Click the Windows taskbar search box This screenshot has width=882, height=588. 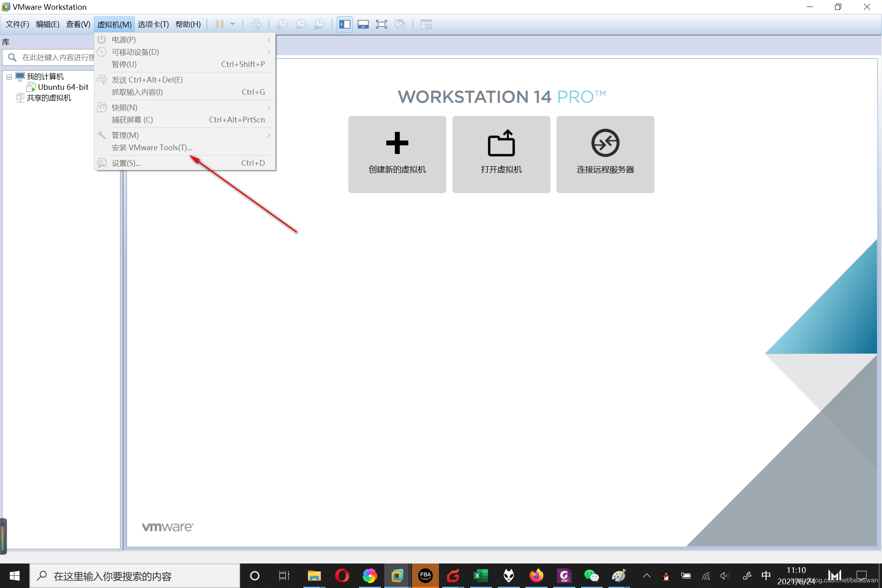click(135, 576)
